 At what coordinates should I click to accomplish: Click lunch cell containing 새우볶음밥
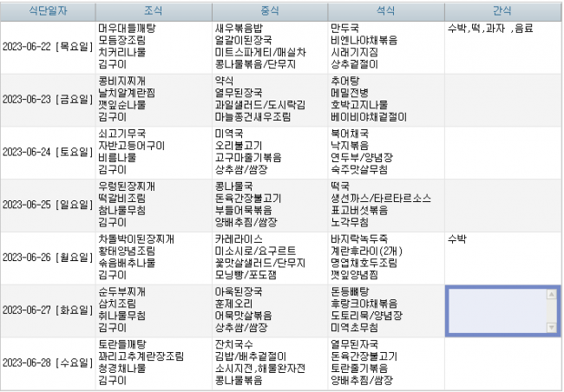270,48
